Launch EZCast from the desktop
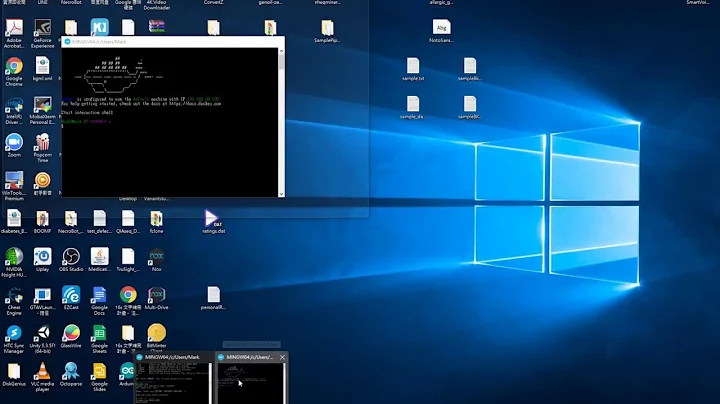 (71, 295)
